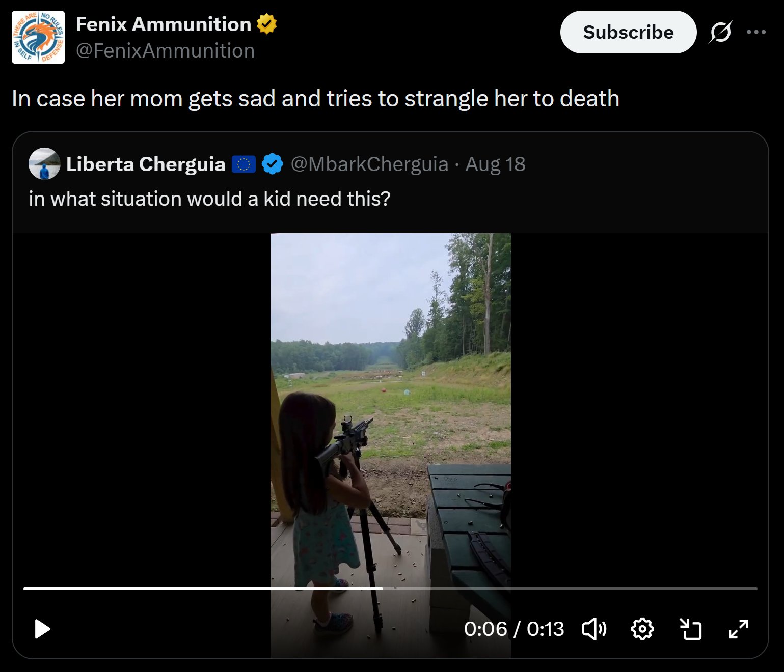784x672 pixels.
Task: Open Fenix Ammunition profile avatar
Action: click(38, 37)
